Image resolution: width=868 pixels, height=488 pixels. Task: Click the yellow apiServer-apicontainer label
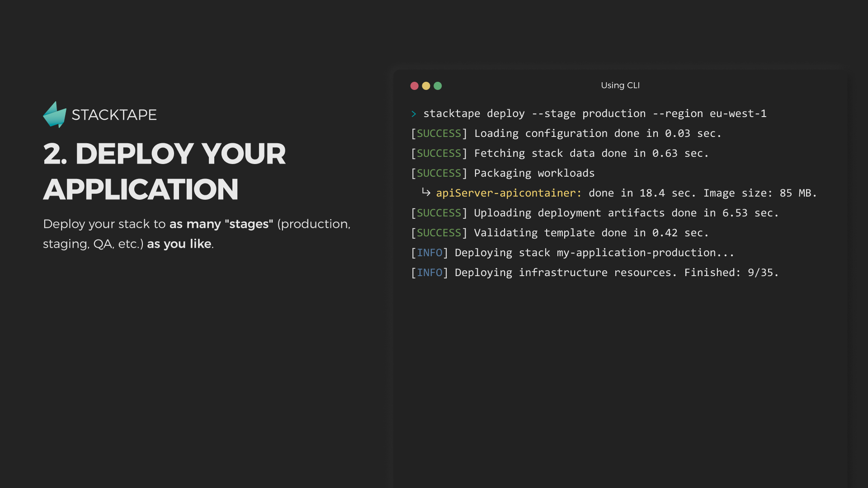(509, 193)
